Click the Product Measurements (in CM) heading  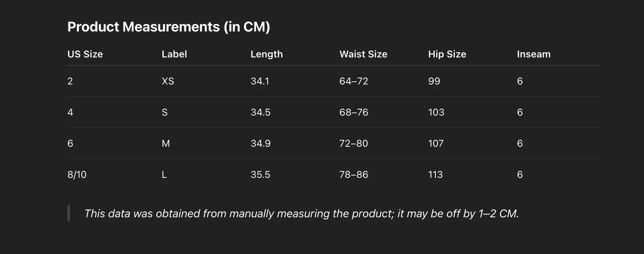click(168, 27)
